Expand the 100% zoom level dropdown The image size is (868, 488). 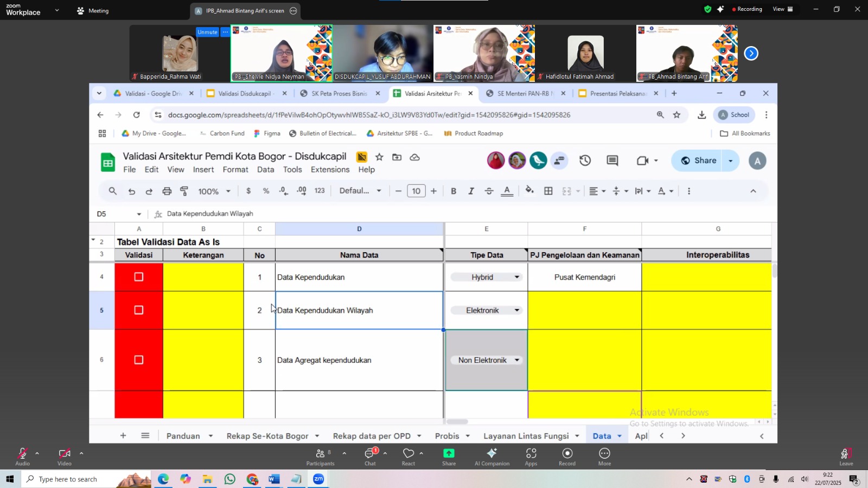[214, 191]
